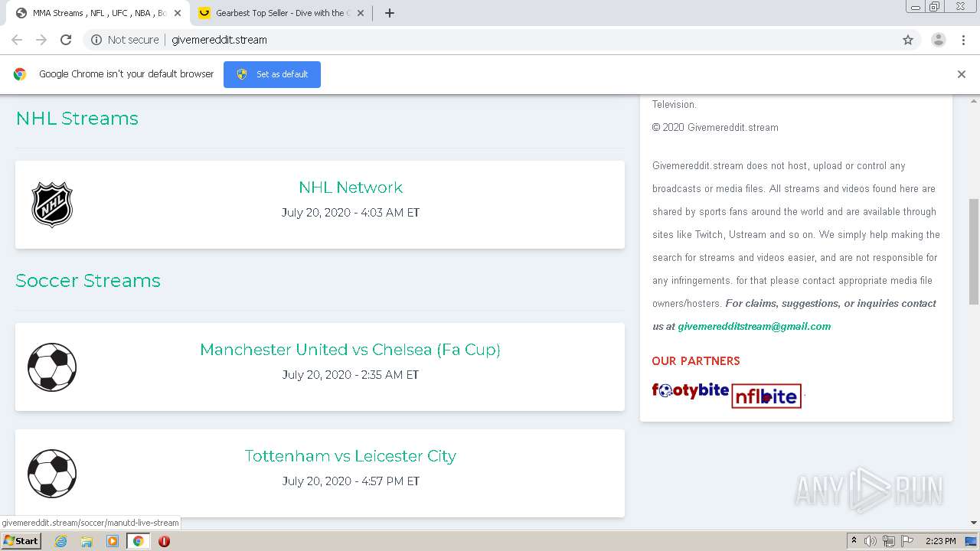The image size is (980, 551).
Task: Close the MMA Streams tab
Action: click(178, 13)
